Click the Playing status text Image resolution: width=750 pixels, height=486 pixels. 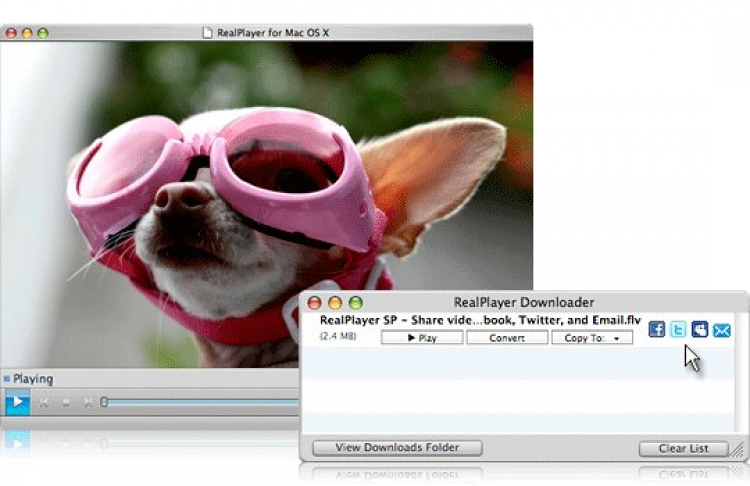(33, 379)
